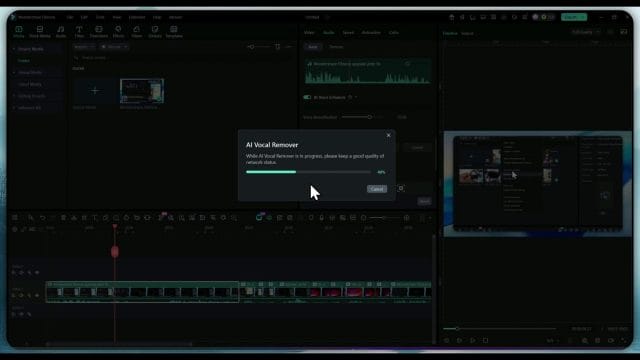640x360 pixels.
Task: Open the Transitions tab
Action: pyautogui.click(x=98, y=31)
